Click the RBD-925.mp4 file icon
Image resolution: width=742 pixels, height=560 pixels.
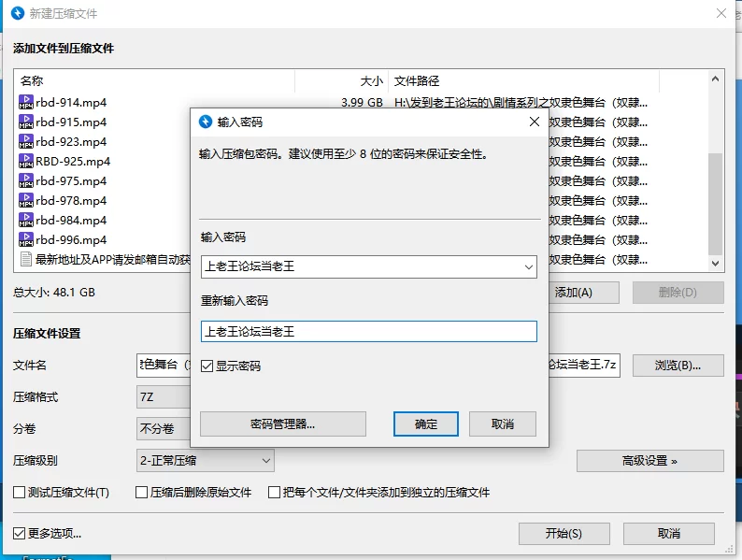click(26, 161)
